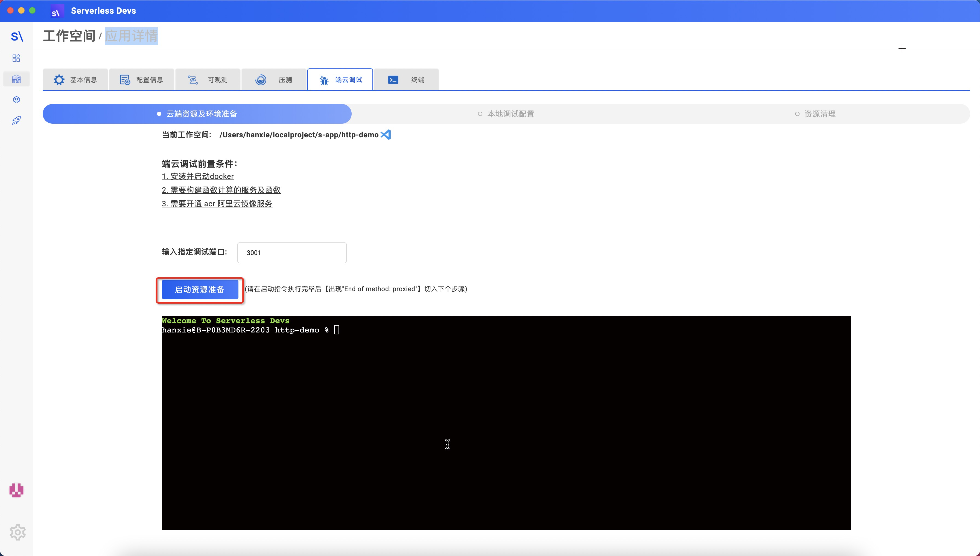The width and height of the screenshot is (980, 556).
Task: Open workspace path in VS Code icon
Action: coord(386,134)
